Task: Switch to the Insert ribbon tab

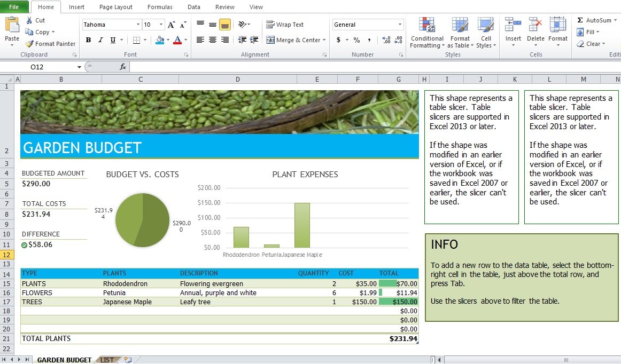Action: pos(76,7)
